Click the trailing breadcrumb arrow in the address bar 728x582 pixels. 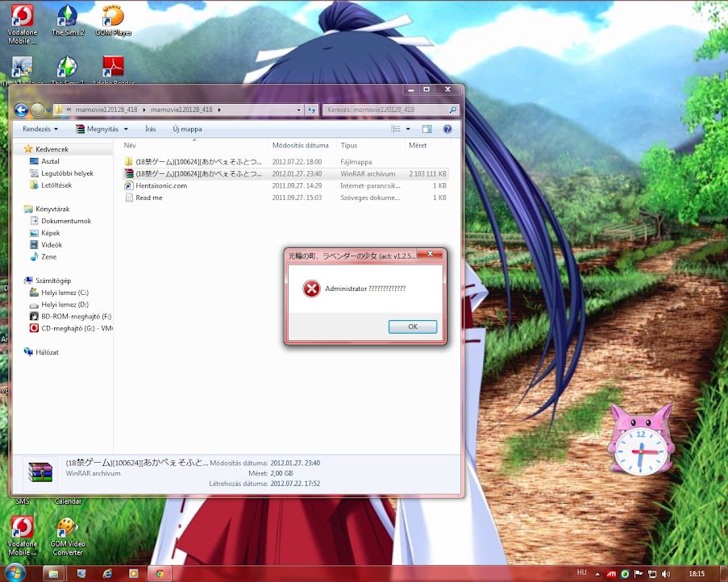(x=219, y=110)
